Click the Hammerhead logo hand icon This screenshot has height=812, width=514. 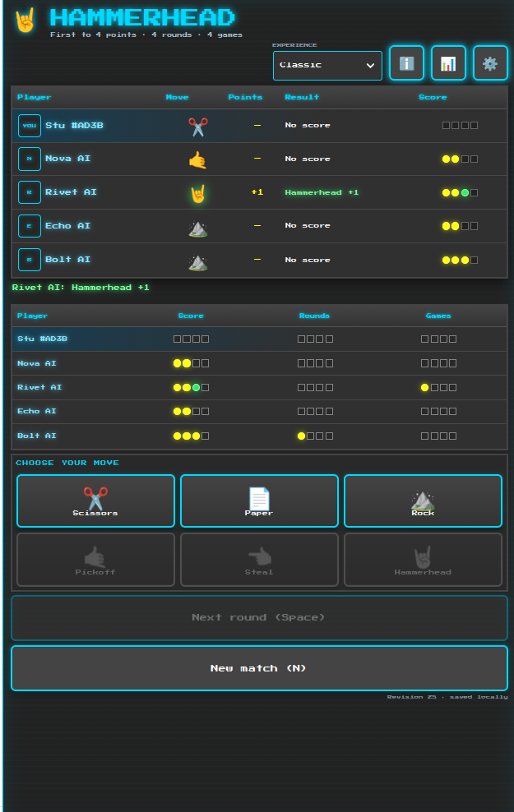pos(25,21)
